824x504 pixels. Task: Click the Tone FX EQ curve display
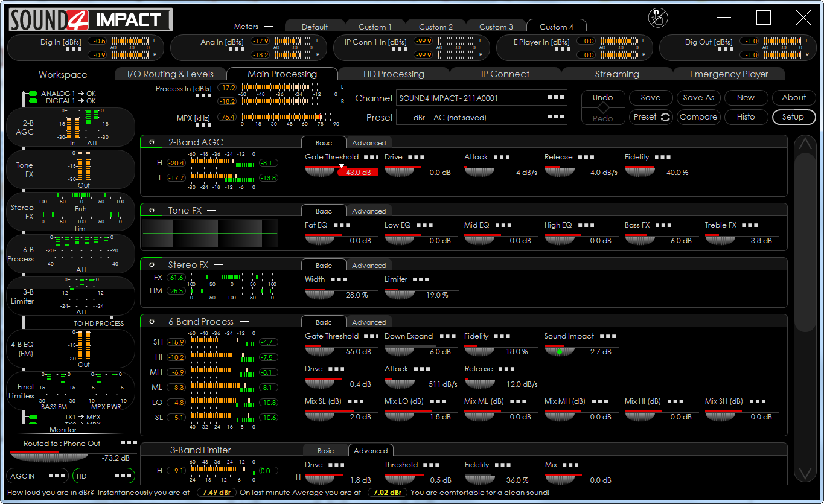[x=210, y=234]
